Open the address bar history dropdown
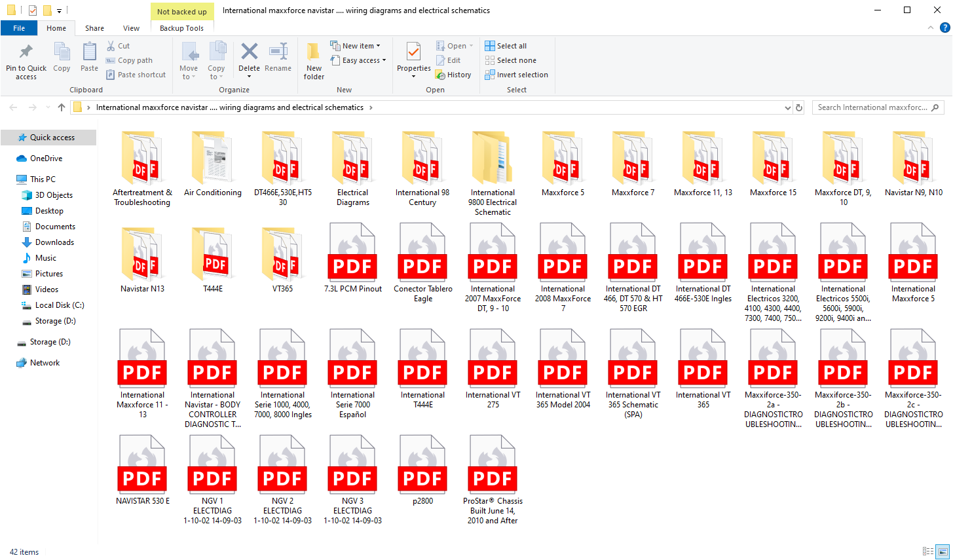This screenshot has width=953, height=560. (787, 107)
